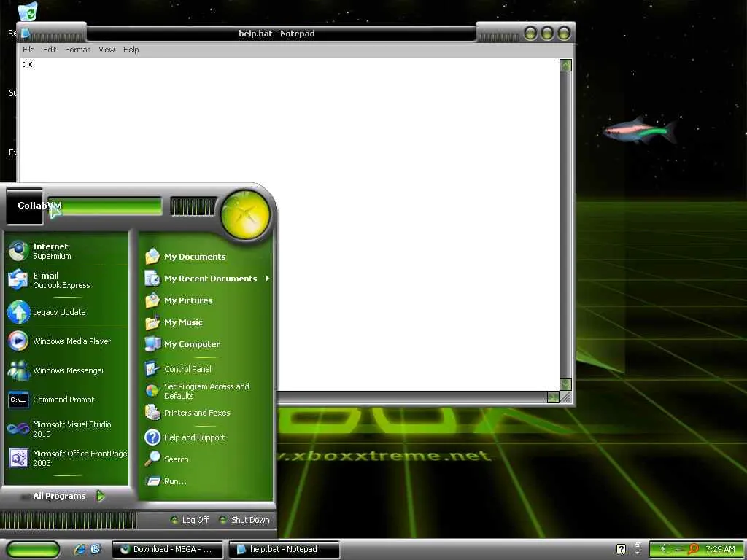Open My Computer
The height and width of the screenshot is (560, 747).
(206, 344)
